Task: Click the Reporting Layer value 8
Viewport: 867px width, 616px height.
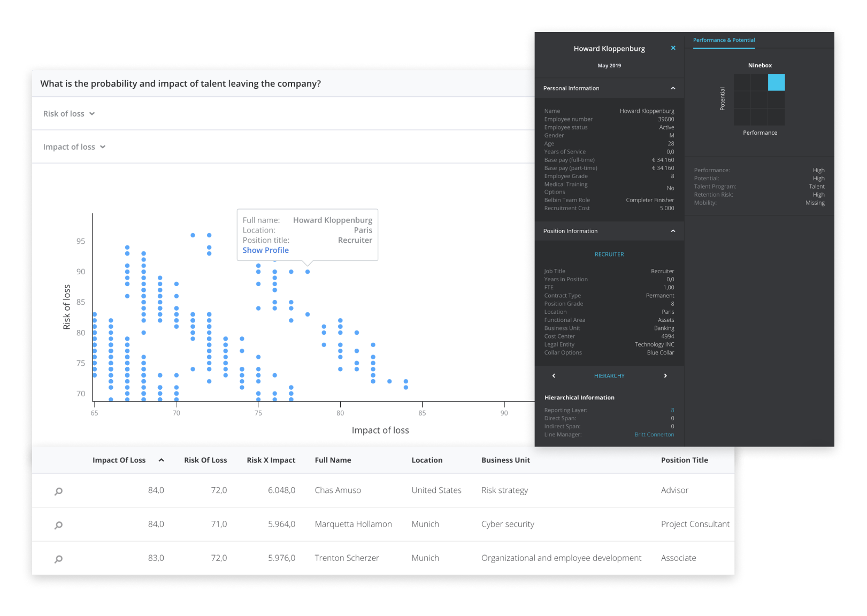Action: pyautogui.click(x=672, y=410)
